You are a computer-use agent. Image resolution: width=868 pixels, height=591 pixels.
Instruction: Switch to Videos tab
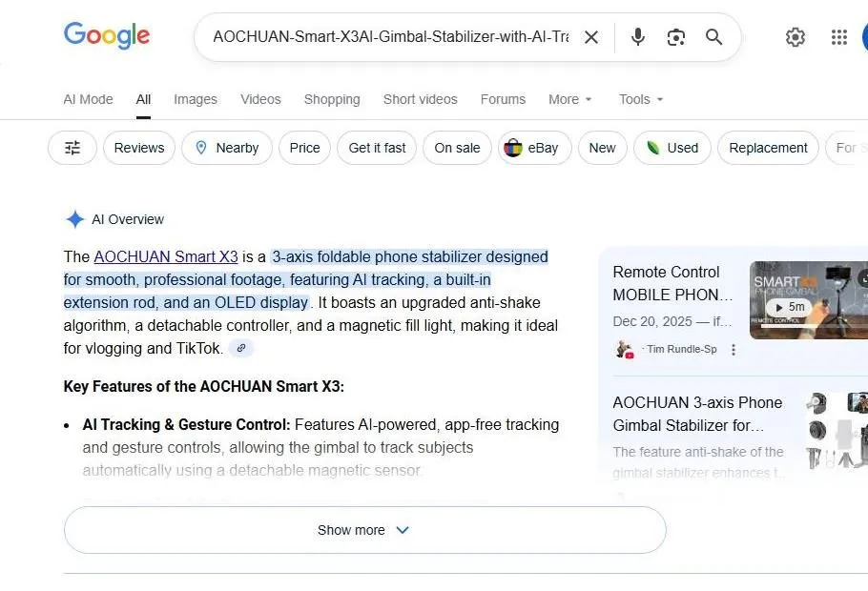click(x=260, y=99)
